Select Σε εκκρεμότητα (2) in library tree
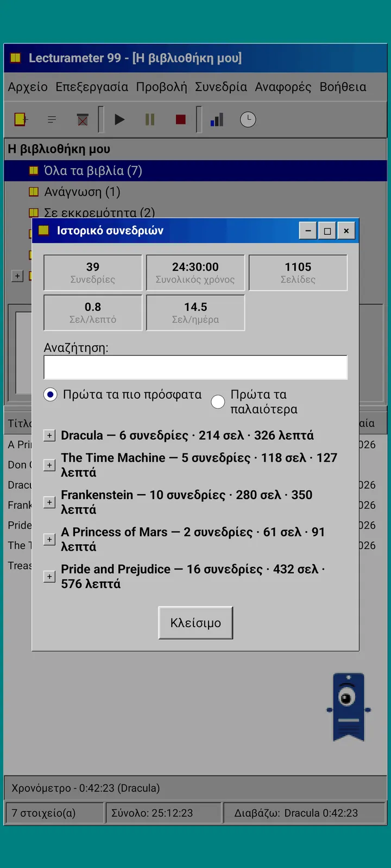The width and height of the screenshot is (391, 868). [99, 213]
